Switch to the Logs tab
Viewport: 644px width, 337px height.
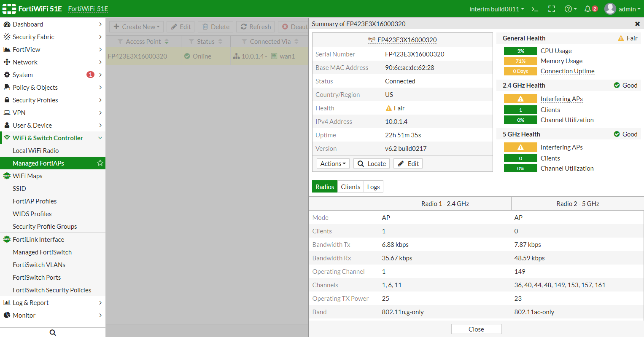[x=373, y=187]
